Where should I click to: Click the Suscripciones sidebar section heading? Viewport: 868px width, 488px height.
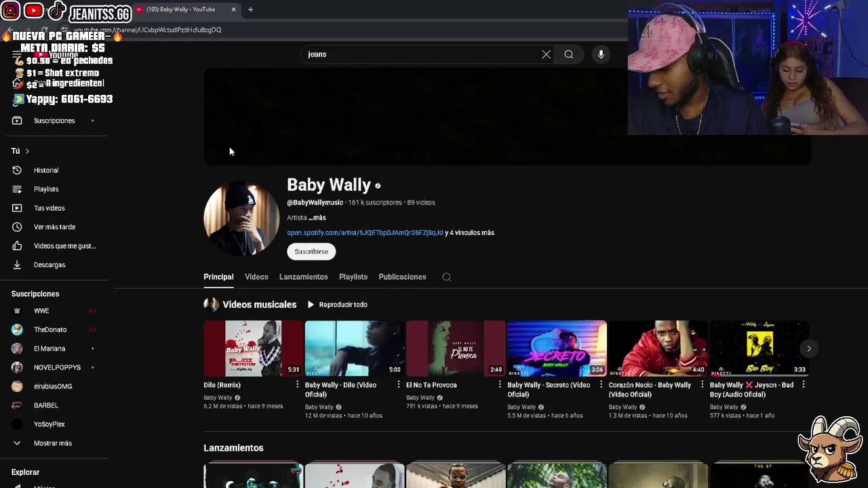[x=35, y=294]
